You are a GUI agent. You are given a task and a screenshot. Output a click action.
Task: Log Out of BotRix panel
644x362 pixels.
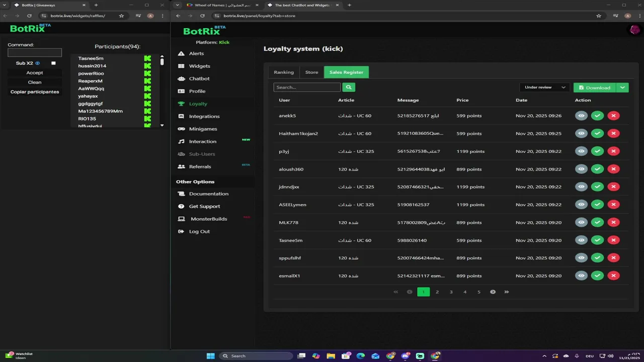tap(199, 231)
